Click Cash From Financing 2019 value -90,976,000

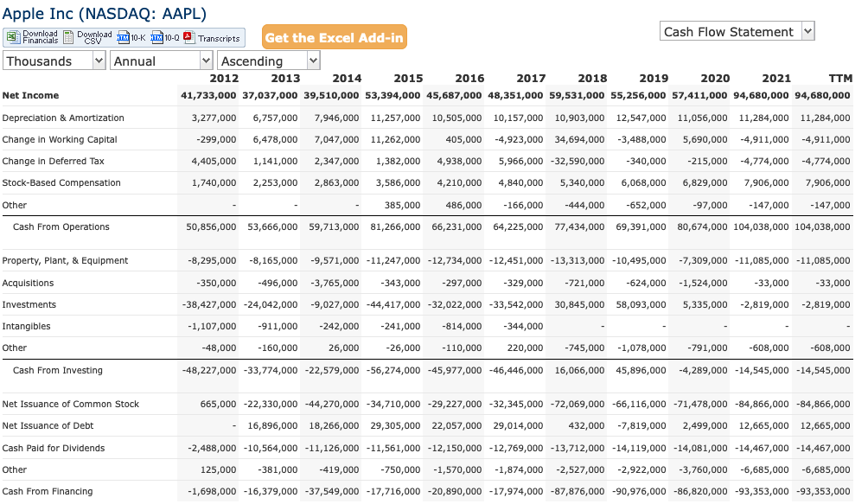click(x=639, y=491)
